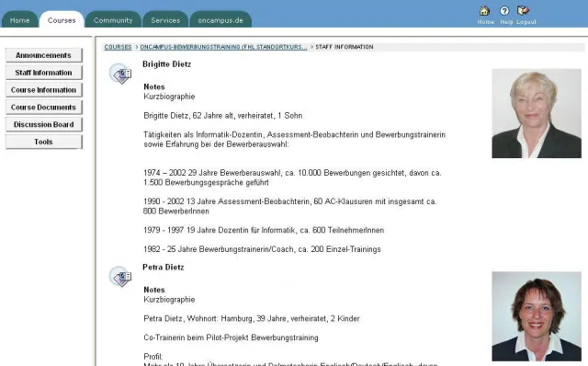Click the line '1982 - 25 Jahre Bewerbungstrainerin/Coach'
The width and height of the screenshot is (588, 366).
tap(262, 249)
